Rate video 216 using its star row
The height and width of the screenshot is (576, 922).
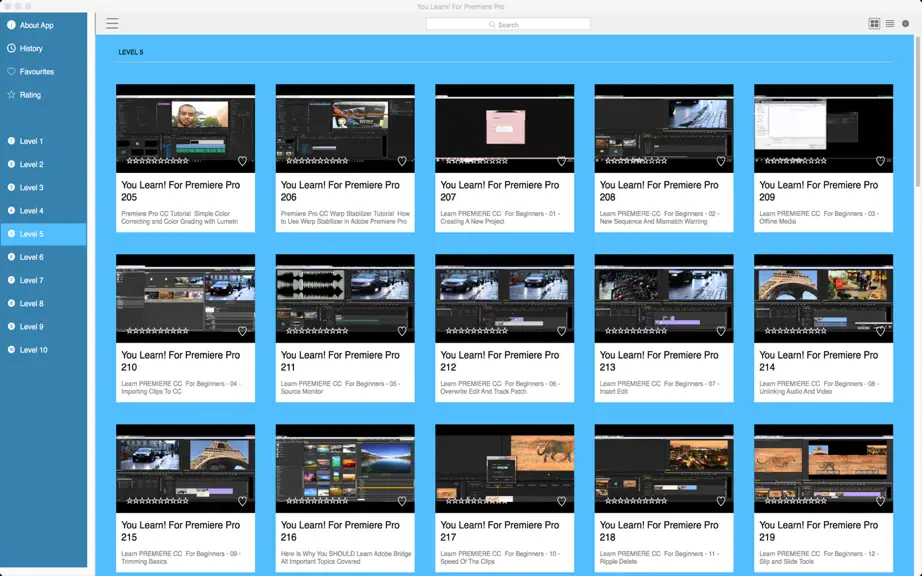tap(317, 501)
